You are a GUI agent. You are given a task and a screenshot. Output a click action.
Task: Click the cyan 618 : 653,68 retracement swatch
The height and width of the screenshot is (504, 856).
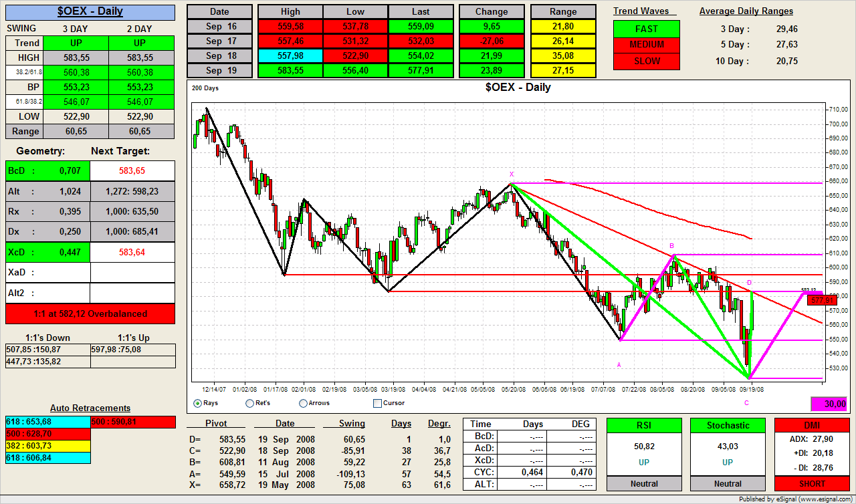tap(47, 422)
